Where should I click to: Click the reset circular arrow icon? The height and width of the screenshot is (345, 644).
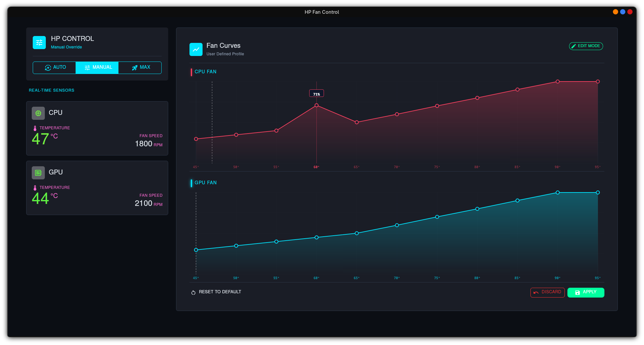(193, 292)
